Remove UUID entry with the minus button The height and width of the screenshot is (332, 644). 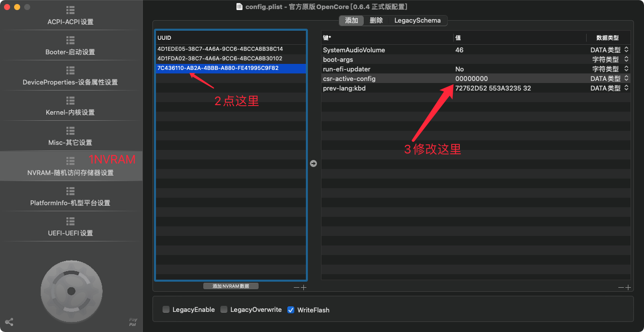pos(296,287)
